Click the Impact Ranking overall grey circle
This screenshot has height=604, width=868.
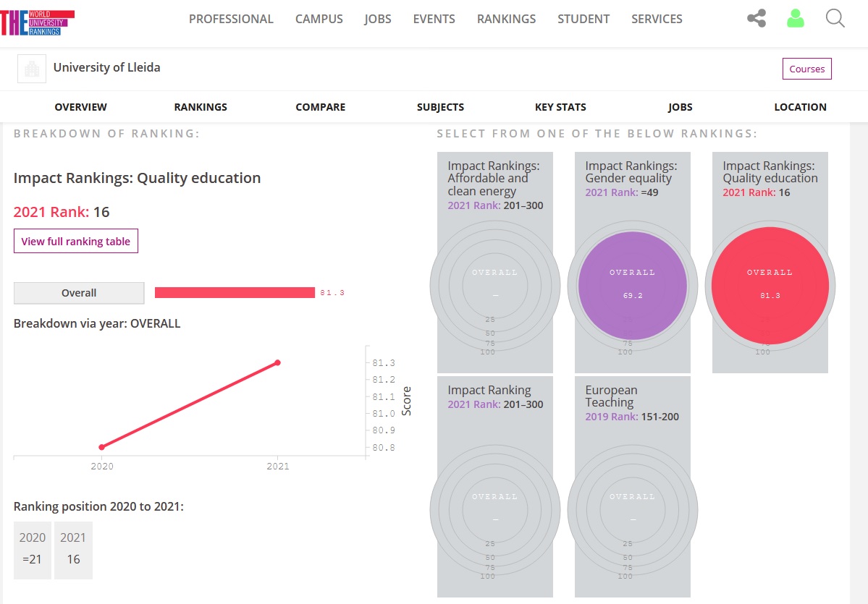pyautogui.click(x=495, y=511)
